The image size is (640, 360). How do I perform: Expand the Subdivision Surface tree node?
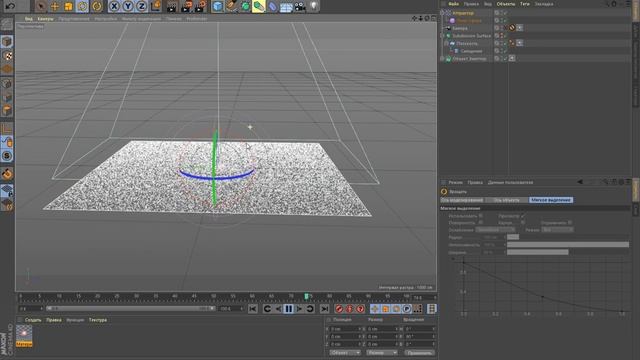[x=442, y=36]
